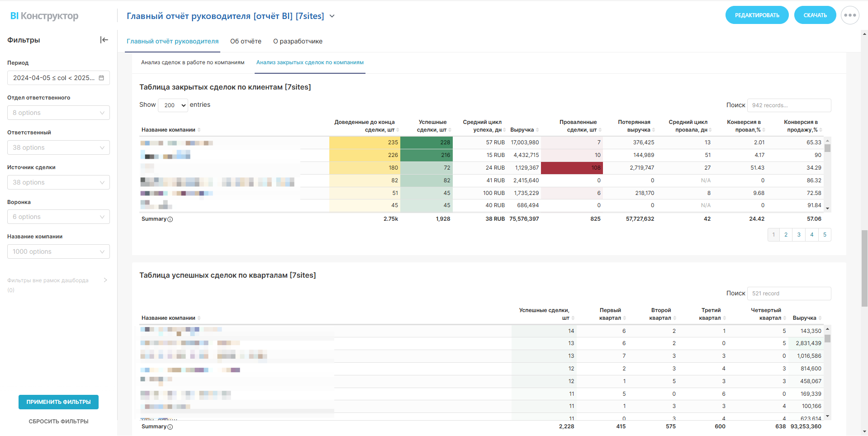Click the calendar icon in Период field
Image resolution: width=868 pixels, height=436 pixels.
[101, 78]
